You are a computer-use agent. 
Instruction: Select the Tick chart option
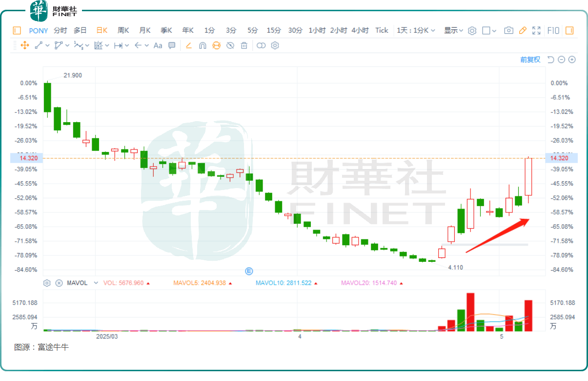382,30
